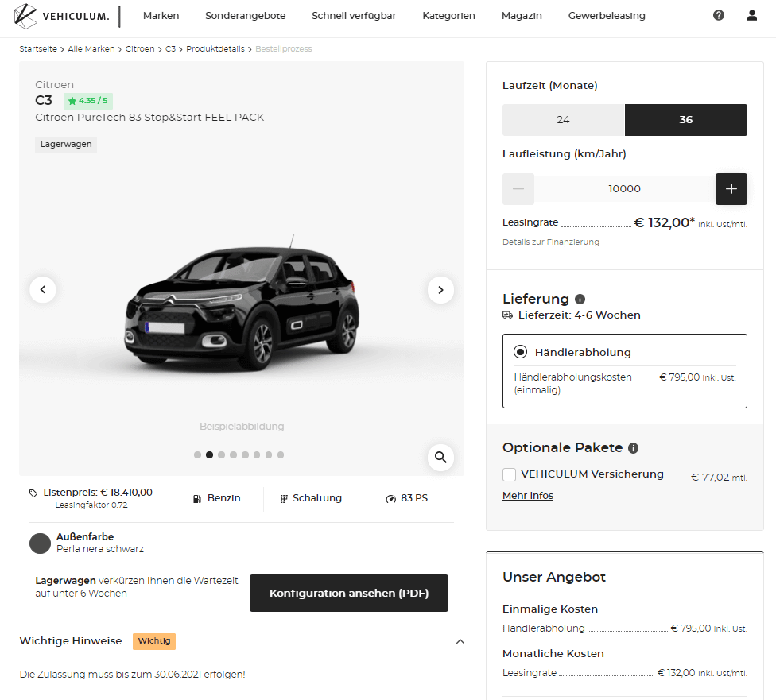The width and height of the screenshot is (776, 700).
Task: Click the Lieferung info icon
Action: [x=580, y=299]
